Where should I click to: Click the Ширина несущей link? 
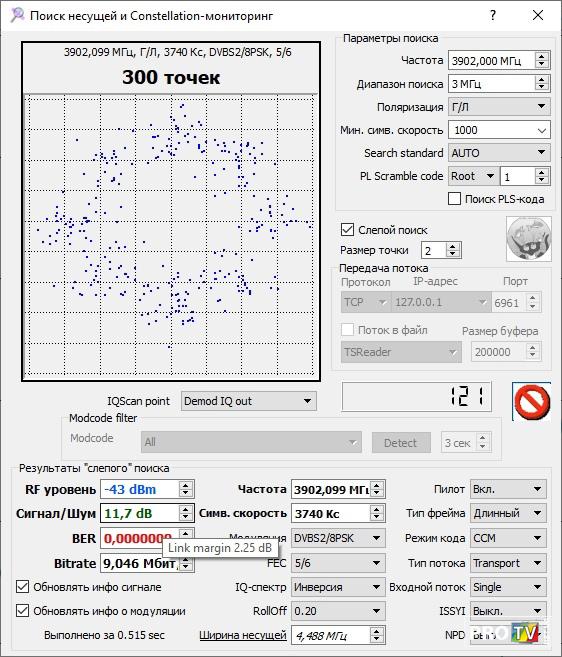(x=243, y=635)
